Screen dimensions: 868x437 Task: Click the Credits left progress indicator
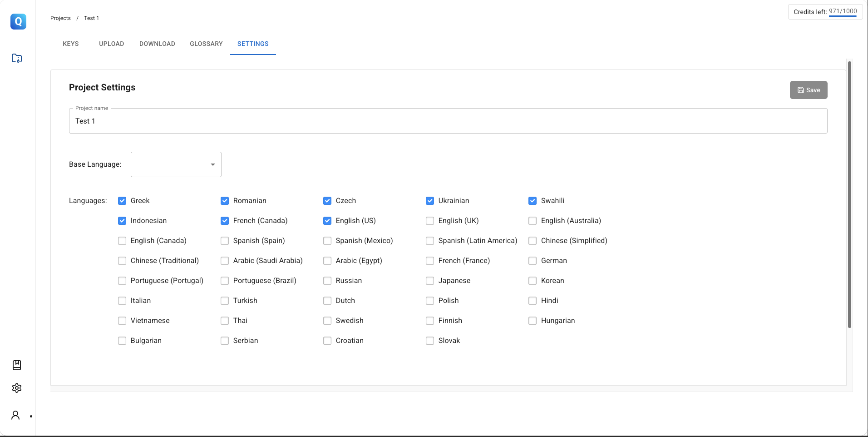click(x=843, y=16)
